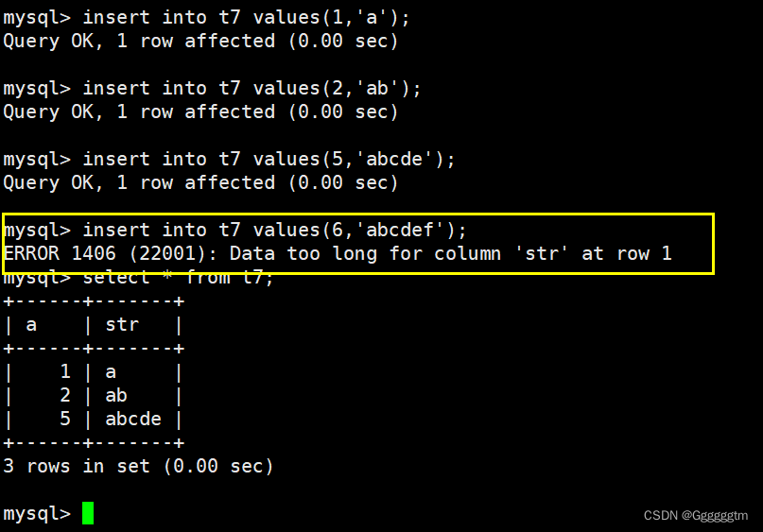
Task: Click the 'abcde' cell in result table
Action: pyautogui.click(x=133, y=419)
